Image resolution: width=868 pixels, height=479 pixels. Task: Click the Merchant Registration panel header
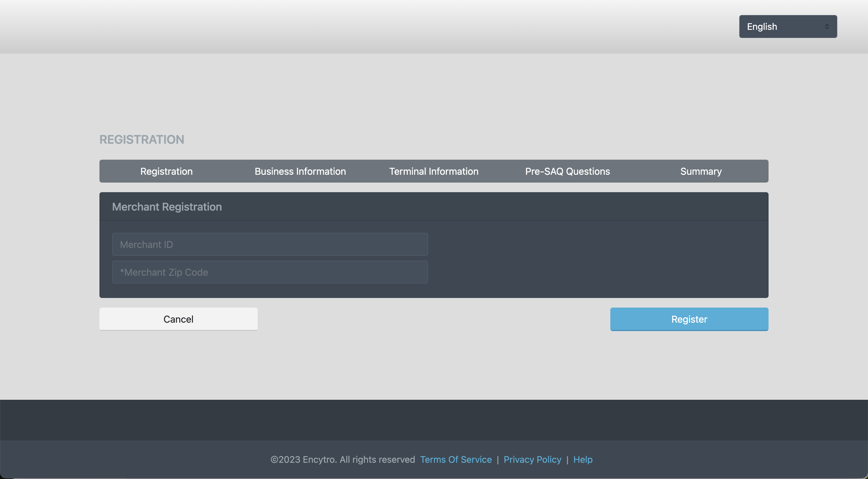click(x=167, y=206)
